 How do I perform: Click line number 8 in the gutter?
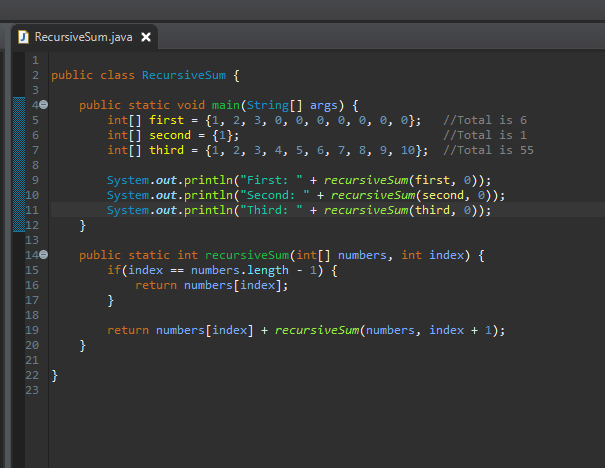35,165
